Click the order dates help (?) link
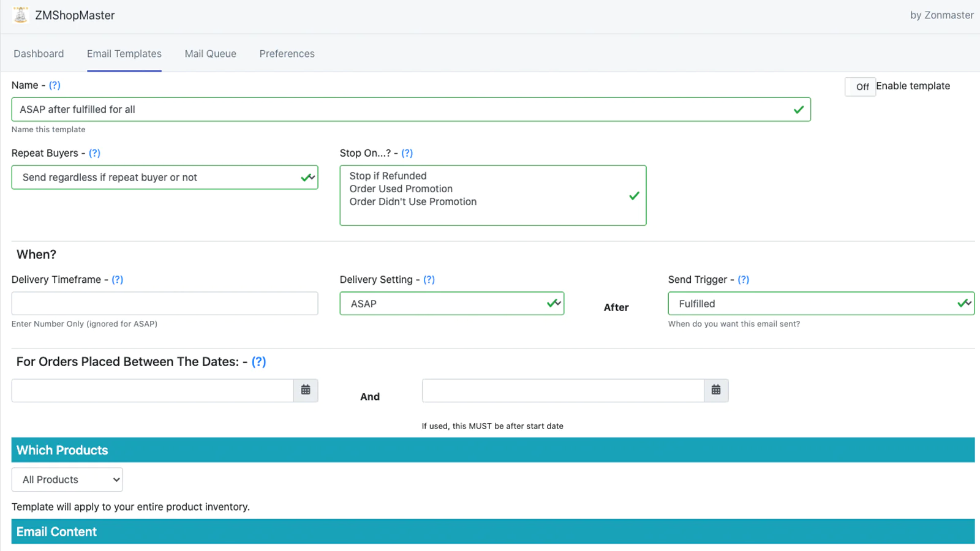Image resolution: width=980 pixels, height=551 pixels. (x=258, y=362)
